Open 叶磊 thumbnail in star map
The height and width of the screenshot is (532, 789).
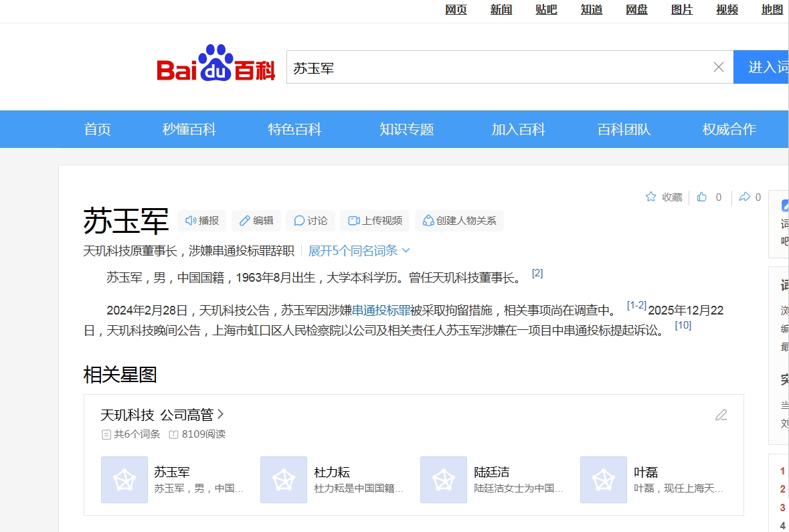click(604, 480)
